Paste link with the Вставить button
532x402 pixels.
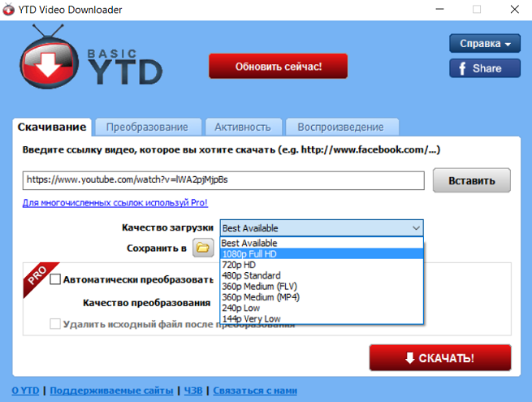(x=472, y=180)
